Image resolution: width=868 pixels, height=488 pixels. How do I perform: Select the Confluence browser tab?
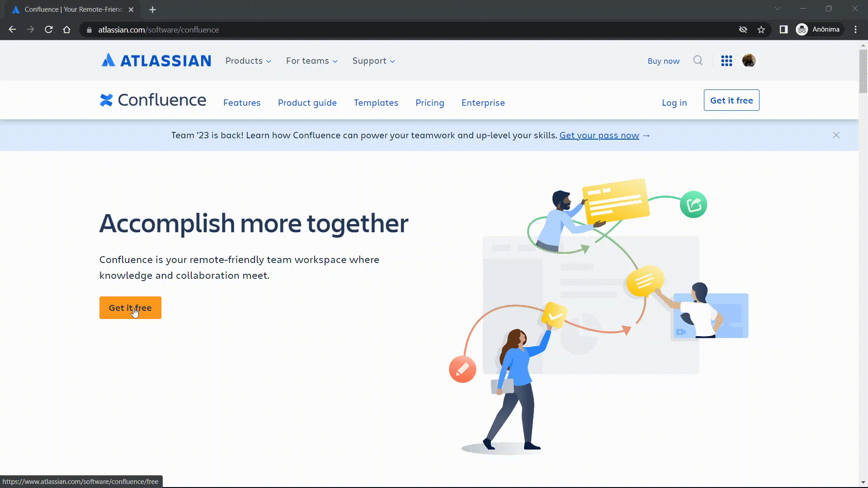tap(73, 9)
